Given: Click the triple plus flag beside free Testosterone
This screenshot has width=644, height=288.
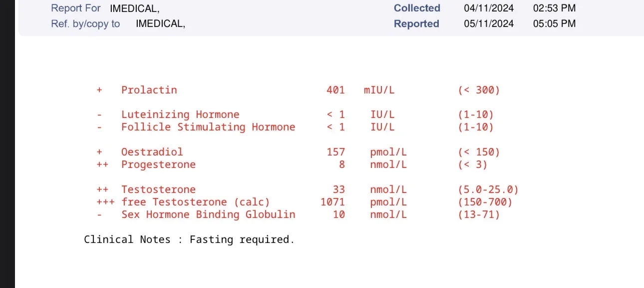Looking at the screenshot, I should coord(105,202).
